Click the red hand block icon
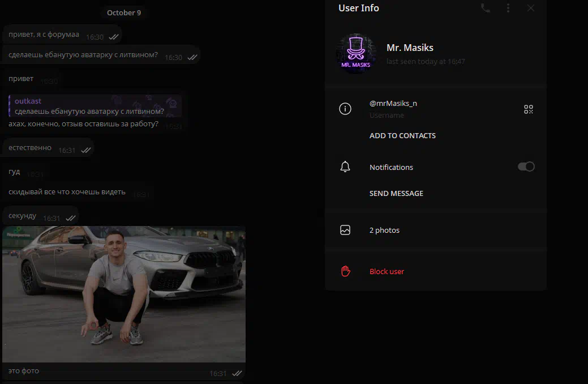 pyautogui.click(x=345, y=271)
